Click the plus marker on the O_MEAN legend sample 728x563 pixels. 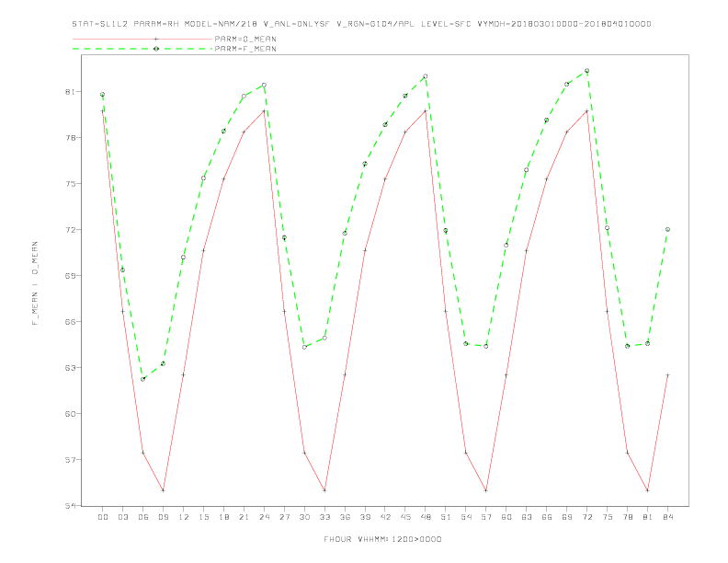tap(156, 39)
